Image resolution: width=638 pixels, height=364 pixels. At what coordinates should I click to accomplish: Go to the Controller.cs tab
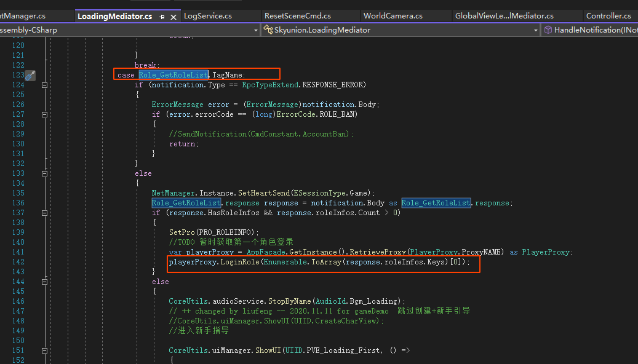608,16
